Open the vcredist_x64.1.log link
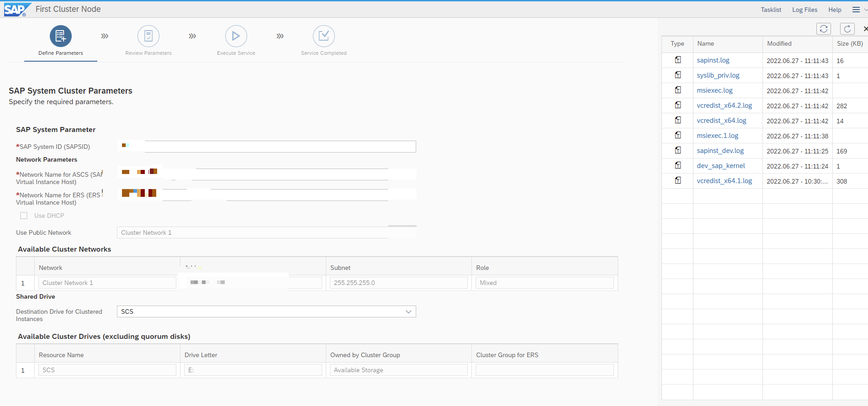 [725, 181]
